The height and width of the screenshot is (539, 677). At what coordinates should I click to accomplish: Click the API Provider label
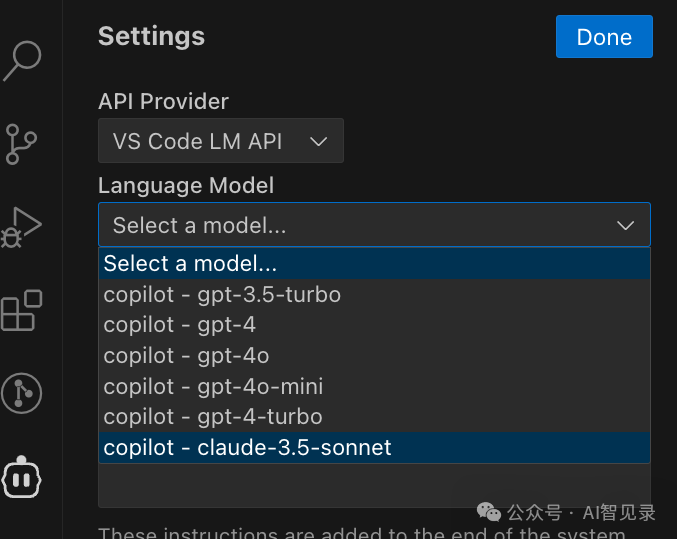point(163,101)
